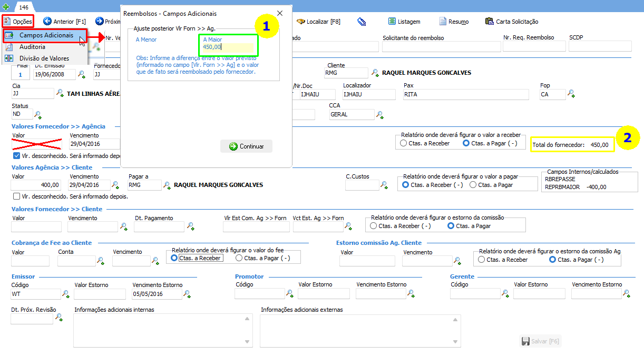This screenshot has width=644, height=356.
Task: Switch to tab 146
Action: click(23, 7)
